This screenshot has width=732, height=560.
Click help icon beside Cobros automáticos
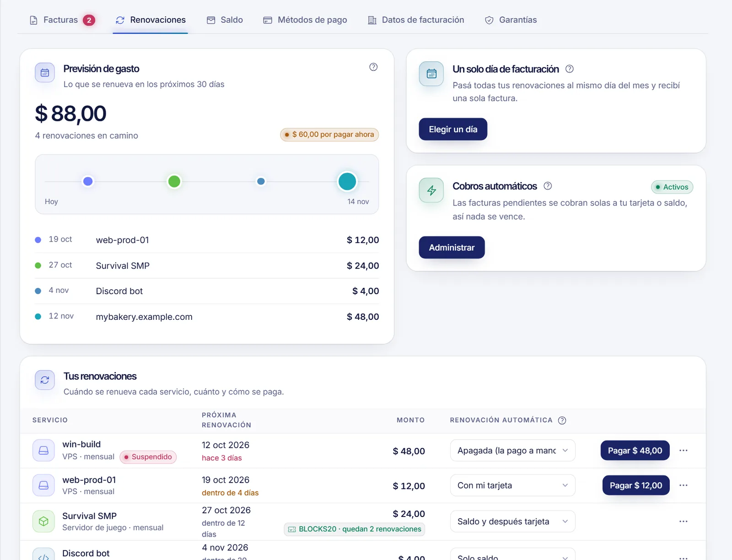point(548,186)
